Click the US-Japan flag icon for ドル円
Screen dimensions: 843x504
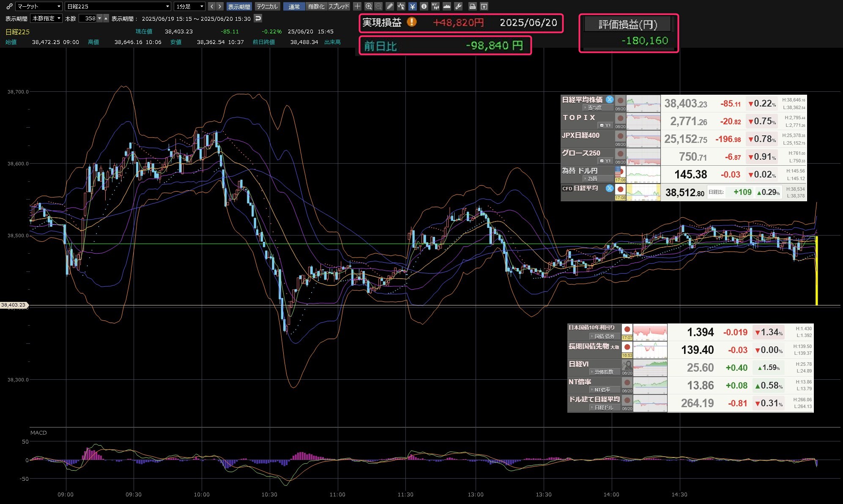(620, 171)
